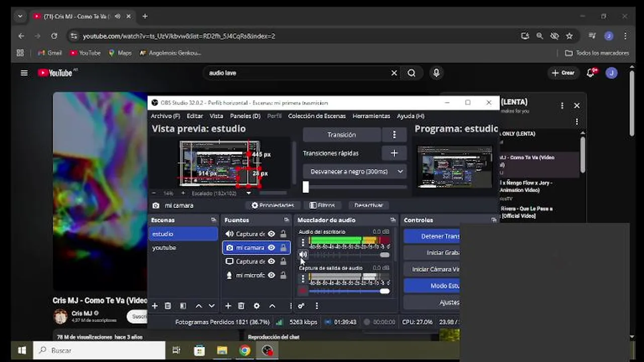This screenshot has height=362, width=644.
Task: Open YouTube hamburger guide menu
Action: tap(24, 73)
